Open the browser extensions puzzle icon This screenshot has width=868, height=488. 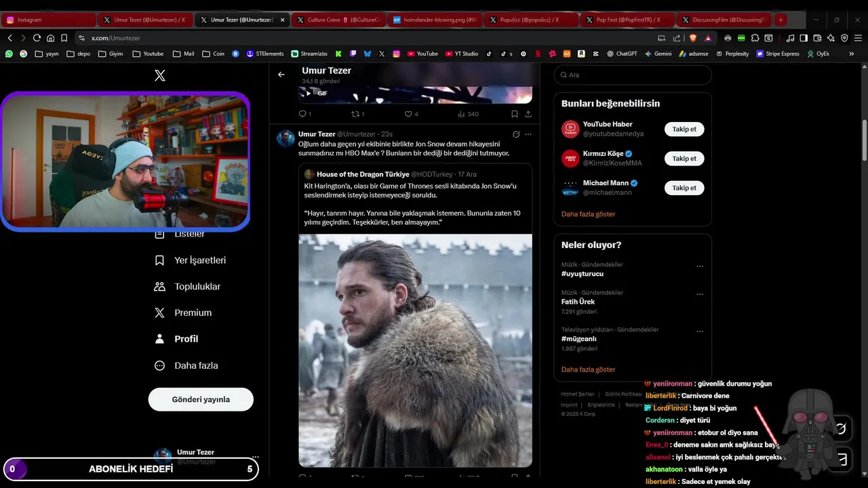point(755,38)
